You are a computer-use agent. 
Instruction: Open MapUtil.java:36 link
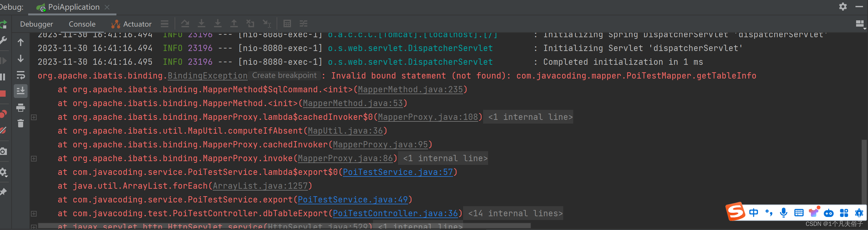[x=345, y=131]
